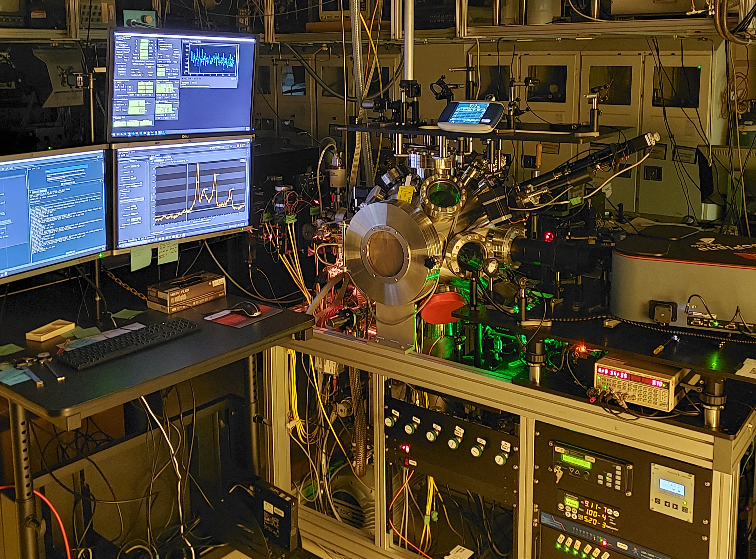The width and height of the screenshot is (756, 559).
Task: Click the highlighted blue popup header on left monitor
Action: click(67, 169)
